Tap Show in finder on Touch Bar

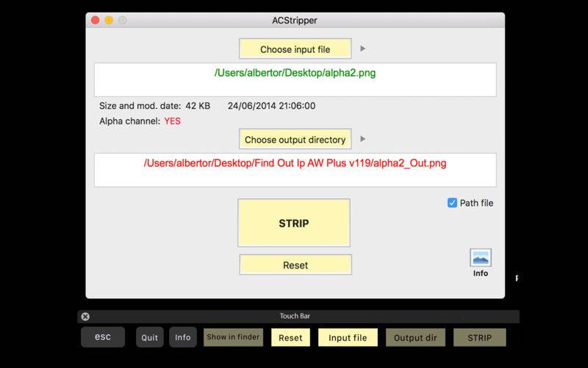233,337
